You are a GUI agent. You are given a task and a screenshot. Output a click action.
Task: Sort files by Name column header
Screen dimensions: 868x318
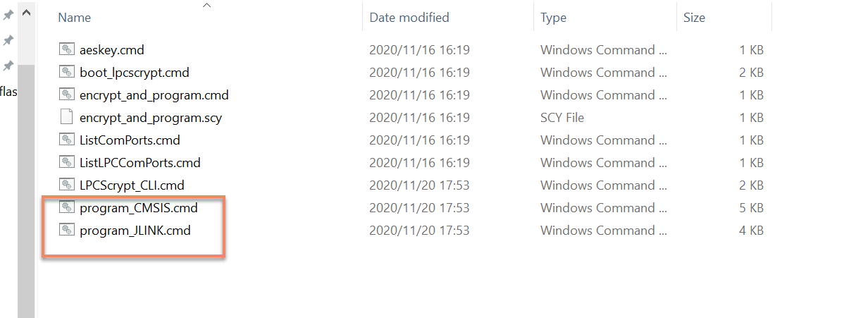click(74, 18)
